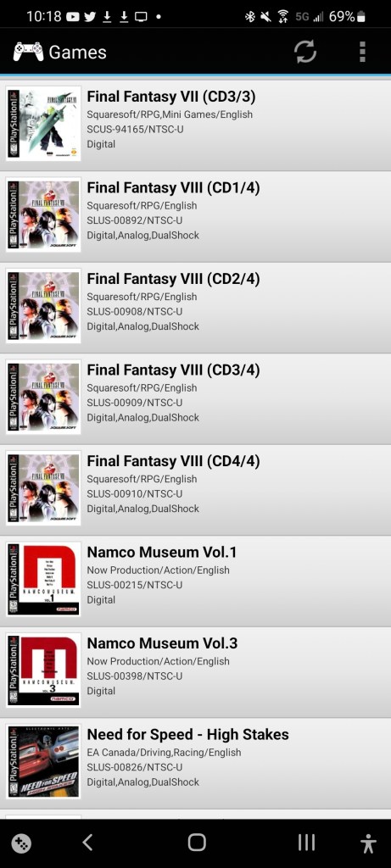The height and width of the screenshot is (868, 391).
Task: Open the three-dot overflow menu
Action: (x=362, y=52)
